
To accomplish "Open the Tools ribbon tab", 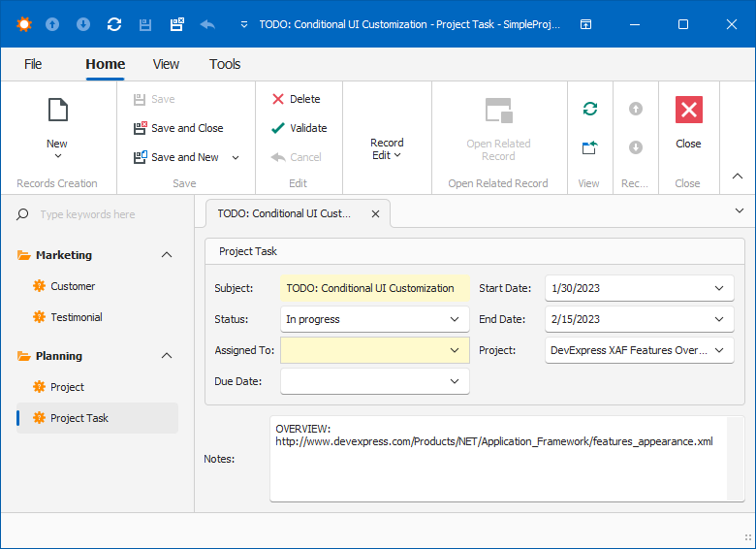I will pyautogui.click(x=225, y=64).
